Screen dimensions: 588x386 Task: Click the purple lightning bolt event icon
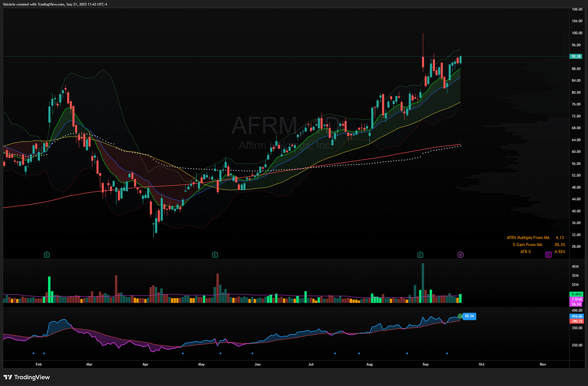(460, 255)
